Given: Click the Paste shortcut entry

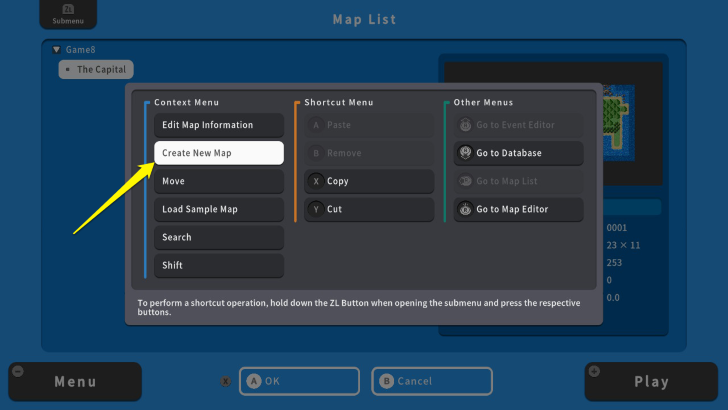Looking at the screenshot, I should 369,125.
